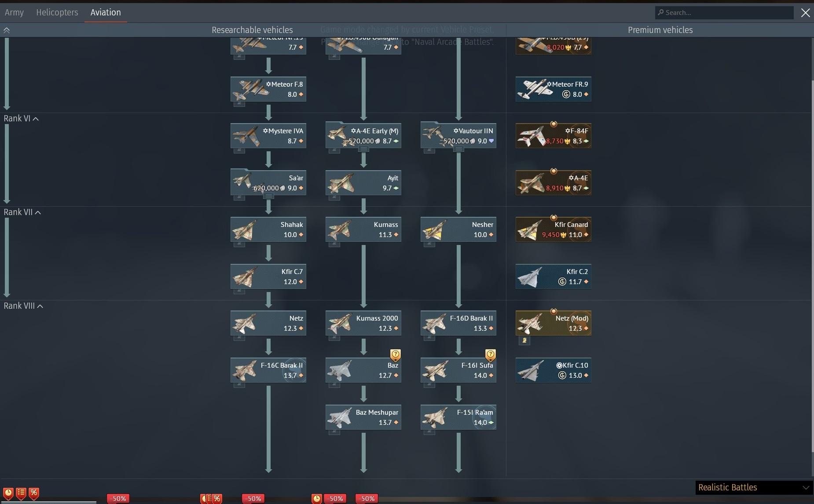Select the F-16D Barak II

458,323
